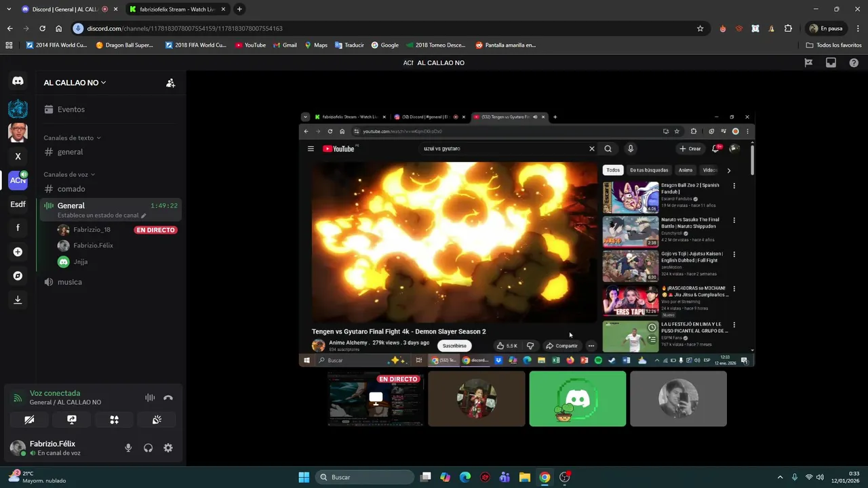Screen dimensions: 868x488
Task: Open the Pantalla amarilla en bookmark
Action: [506, 45]
